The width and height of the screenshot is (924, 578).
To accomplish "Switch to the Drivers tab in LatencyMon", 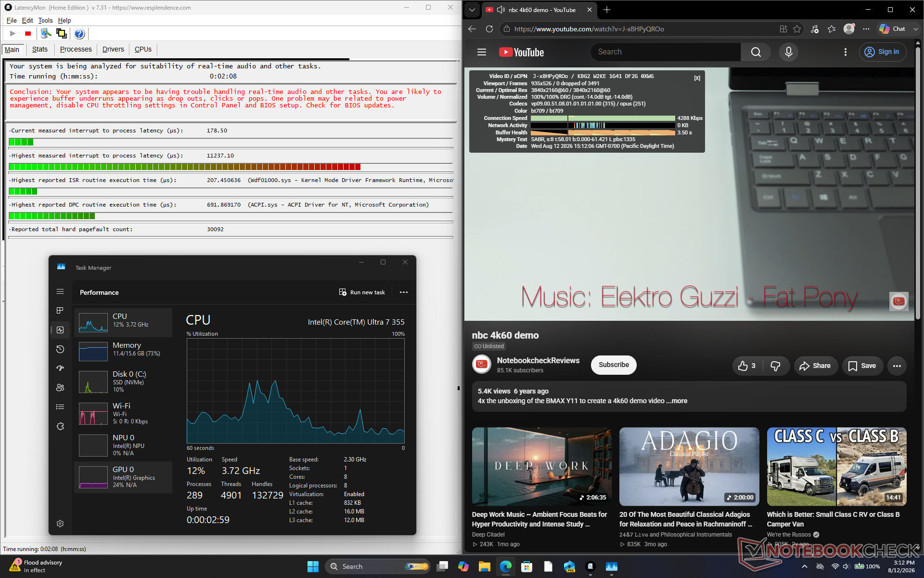I will click(113, 49).
